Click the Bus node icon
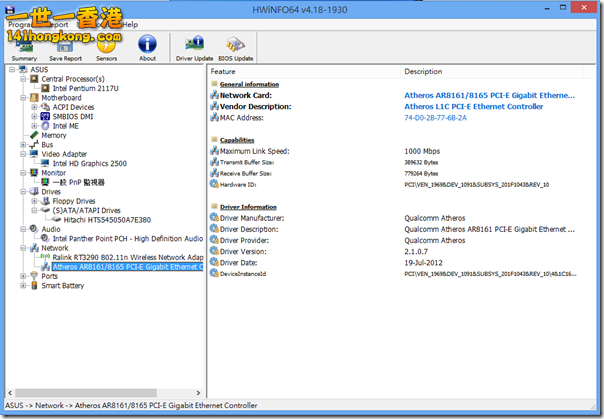 coord(34,145)
